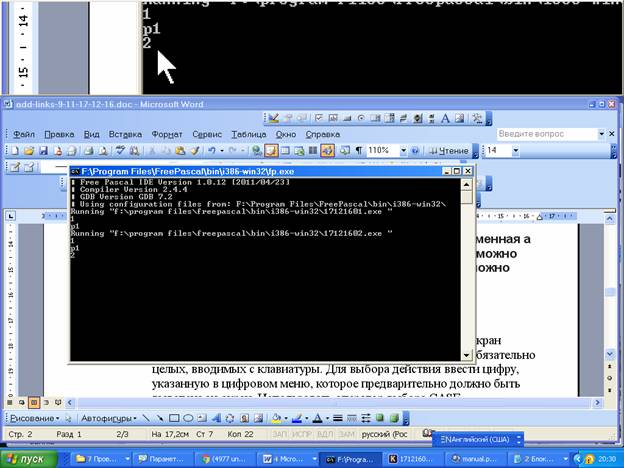Apply font color with the A swatch
Image resolution: width=624 pixels, height=468 pixels.
click(317, 418)
